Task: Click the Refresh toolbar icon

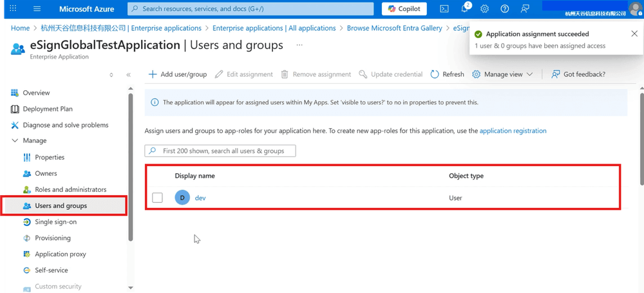Action: [435, 74]
